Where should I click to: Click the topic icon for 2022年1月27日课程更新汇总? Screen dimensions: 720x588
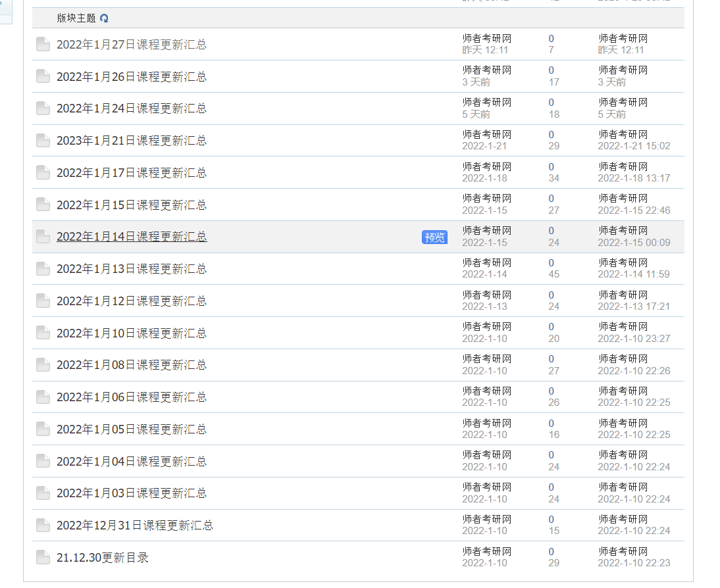(42, 43)
